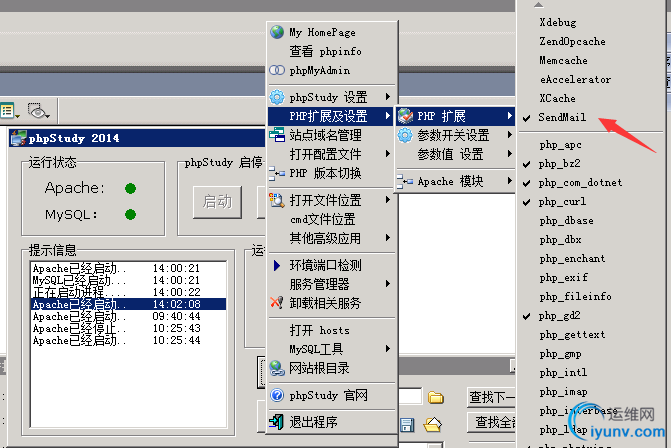Click the 卸载相关服务 red X icon
The width and height of the screenshot is (671, 448).
(277, 303)
